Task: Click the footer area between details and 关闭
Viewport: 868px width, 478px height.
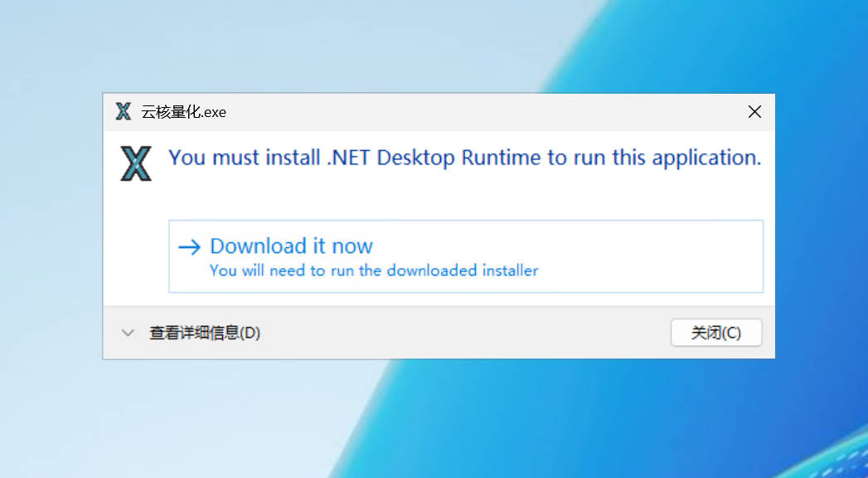Action: pos(464,333)
